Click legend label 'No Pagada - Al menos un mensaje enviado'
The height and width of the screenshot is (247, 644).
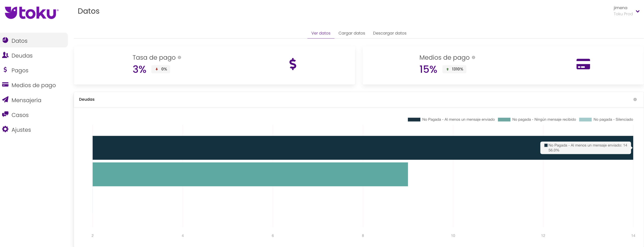(458, 120)
